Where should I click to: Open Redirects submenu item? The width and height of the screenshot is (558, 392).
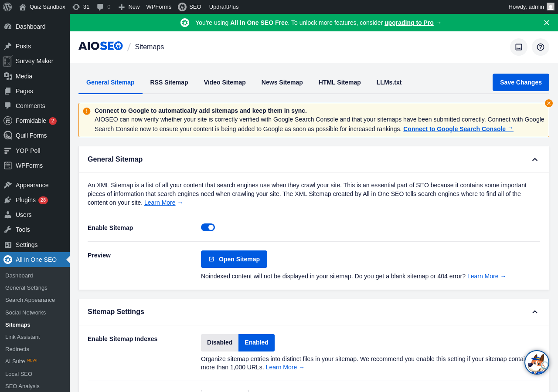coord(17,349)
